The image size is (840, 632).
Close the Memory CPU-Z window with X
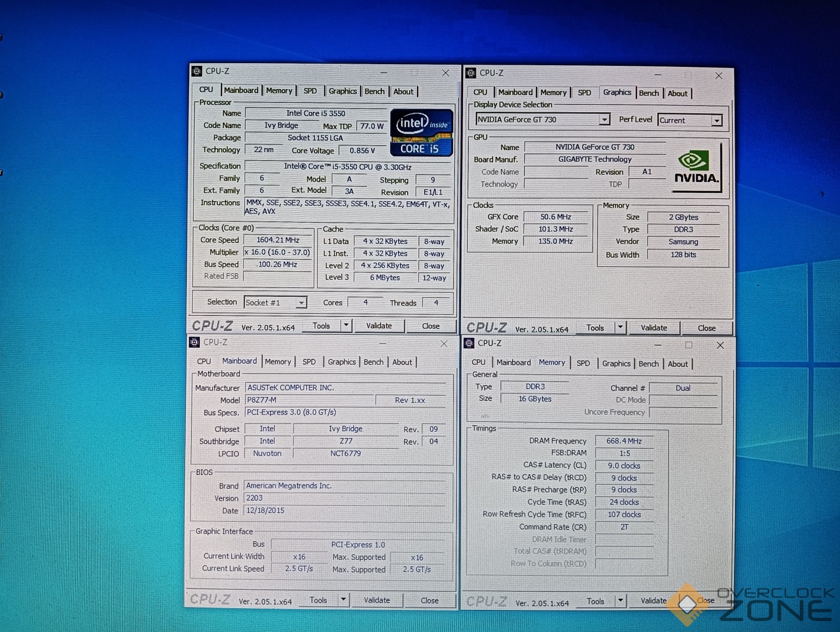[720, 345]
